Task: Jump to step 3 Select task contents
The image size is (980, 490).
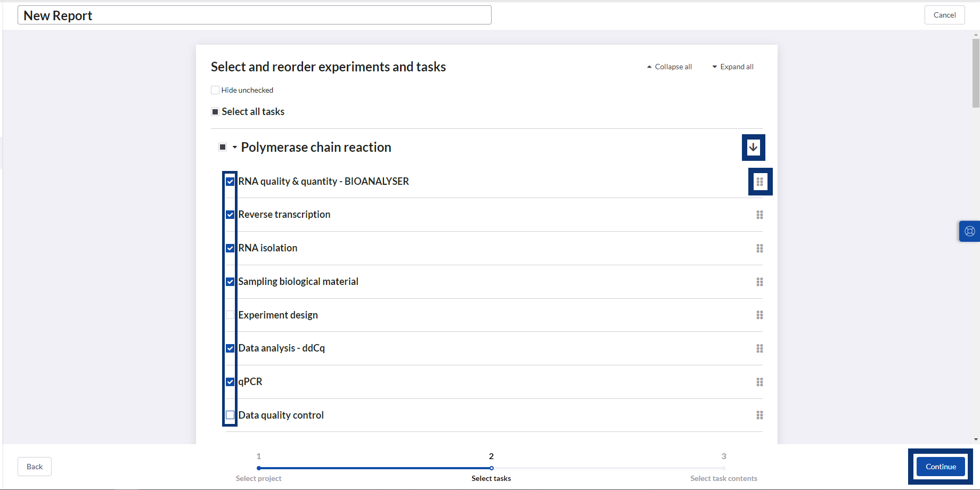Action: coord(723,468)
